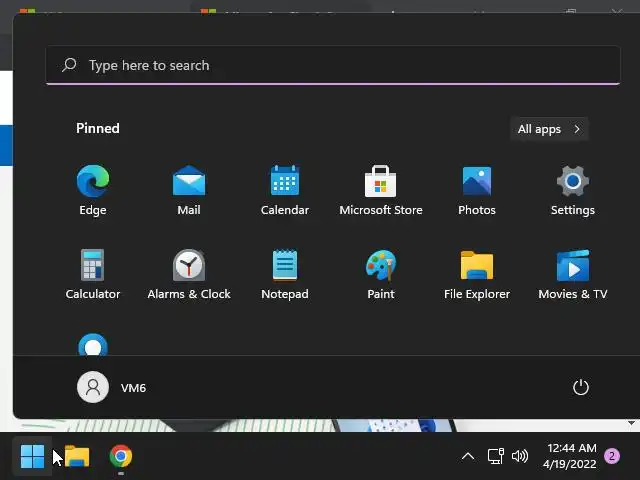Open Notepad
640x480 pixels.
click(x=285, y=274)
